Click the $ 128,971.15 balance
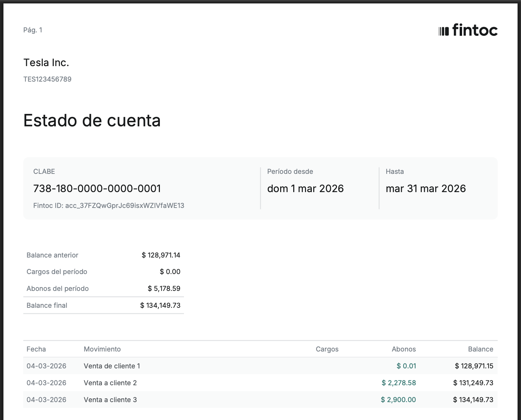The height and width of the screenshot is (420, 521). point(474,366)
